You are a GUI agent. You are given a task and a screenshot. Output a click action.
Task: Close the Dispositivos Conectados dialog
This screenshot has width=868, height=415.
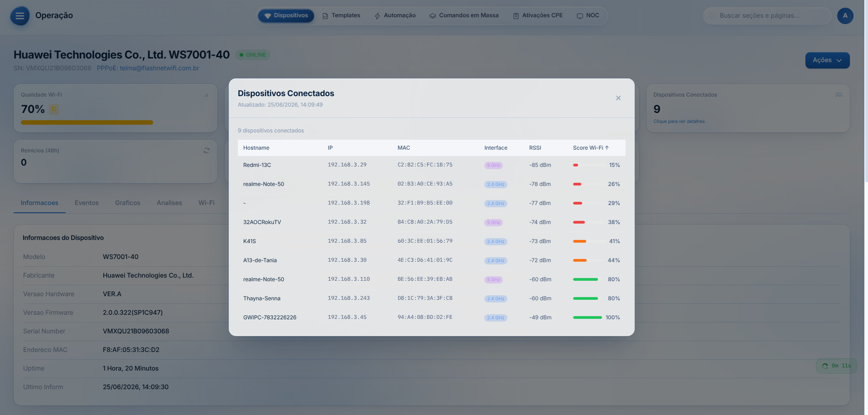[x=618, y=98]
